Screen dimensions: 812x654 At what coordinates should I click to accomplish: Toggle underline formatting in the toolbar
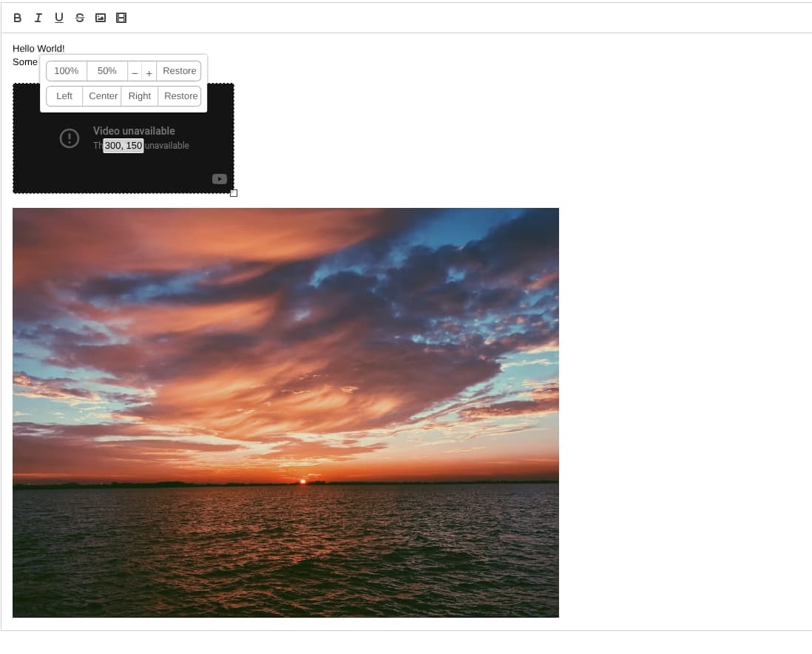click(x=58, y=17)
